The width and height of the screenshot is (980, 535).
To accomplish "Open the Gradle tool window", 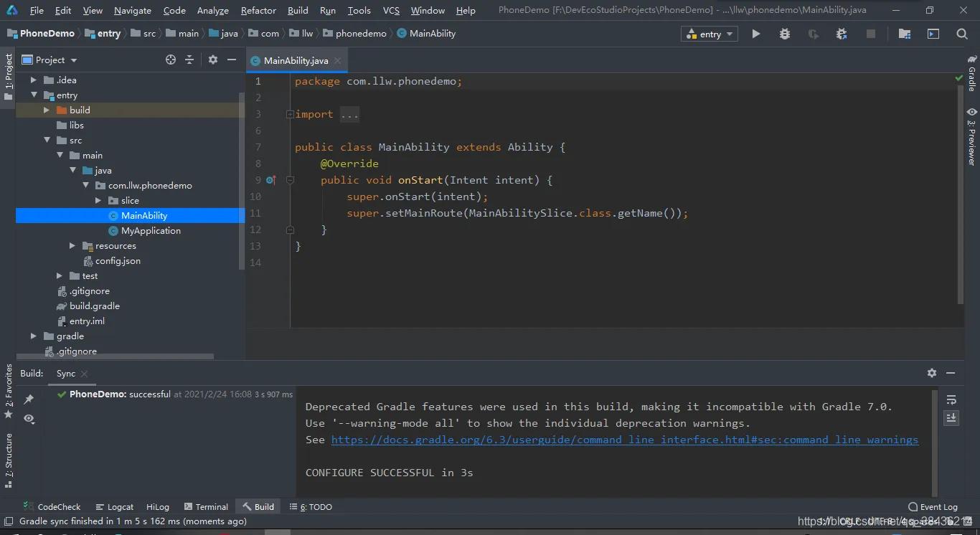I will (x=972, y=72).
